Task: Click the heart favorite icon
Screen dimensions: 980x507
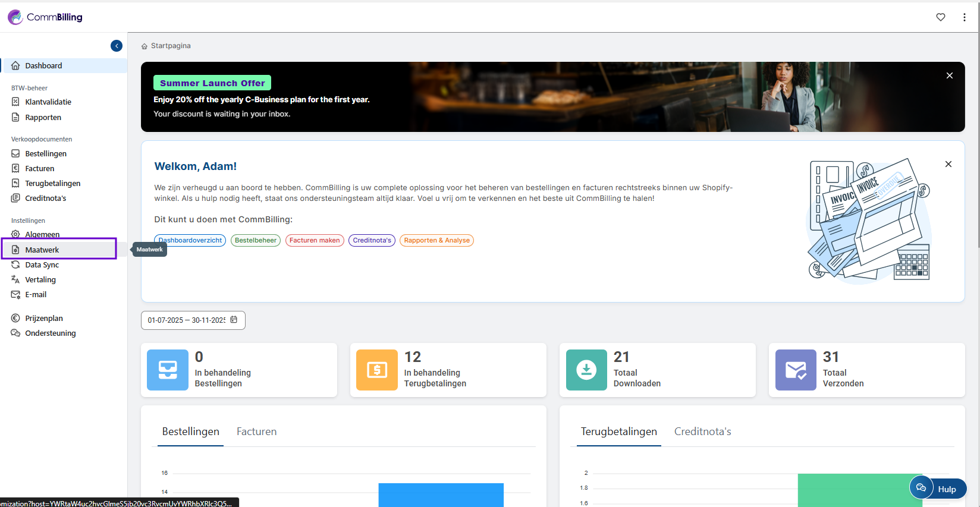Action: 941,17
